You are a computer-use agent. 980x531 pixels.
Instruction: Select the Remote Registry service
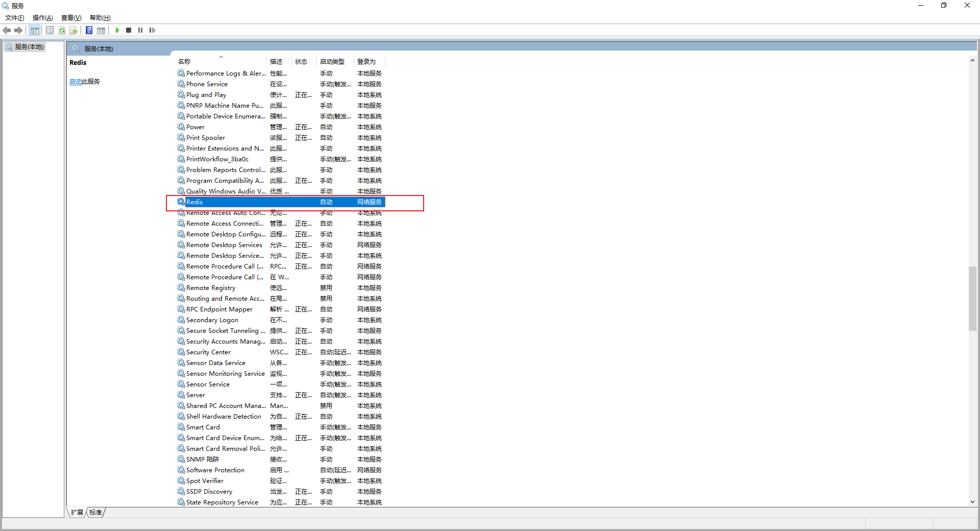[281, 288]
